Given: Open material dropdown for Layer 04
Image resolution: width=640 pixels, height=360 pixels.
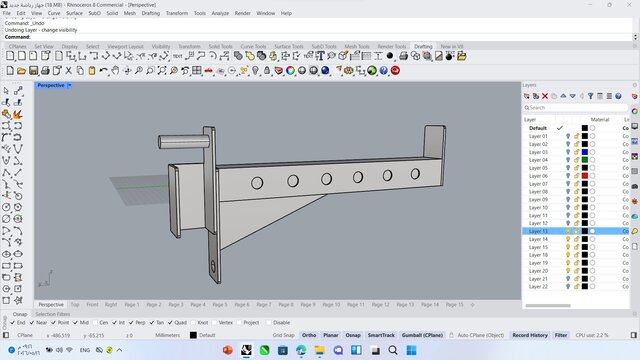Looking at the screenshot, I should click(x=592, y=160).
